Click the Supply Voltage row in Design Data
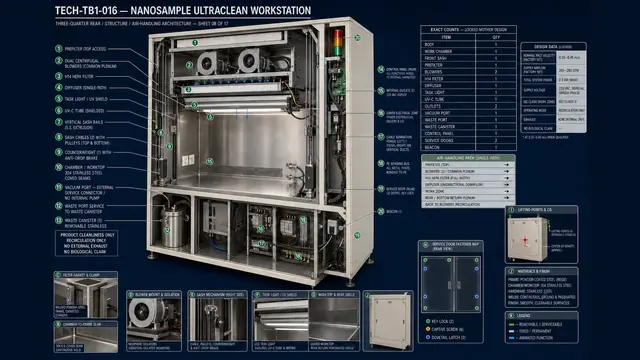The height and width of the screenshot is (360, 640). (x=553, y=90)
